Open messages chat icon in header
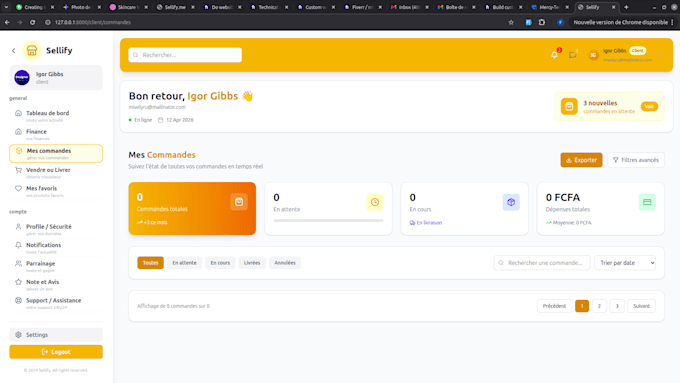This screenshot has width=680, height=383. click(573, 55)
